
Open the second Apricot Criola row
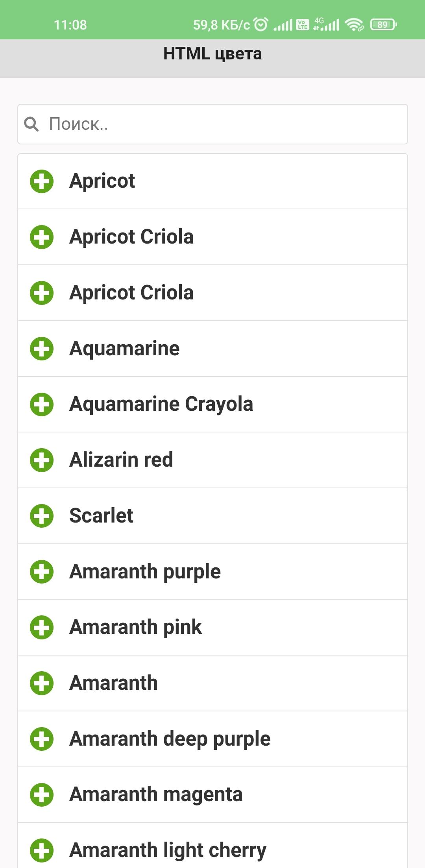(213, 293)
